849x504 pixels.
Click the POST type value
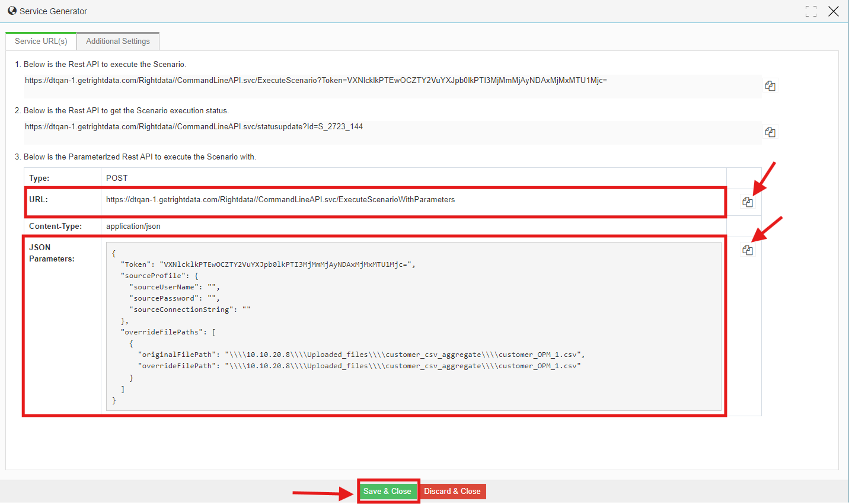[x=117, y=178]
